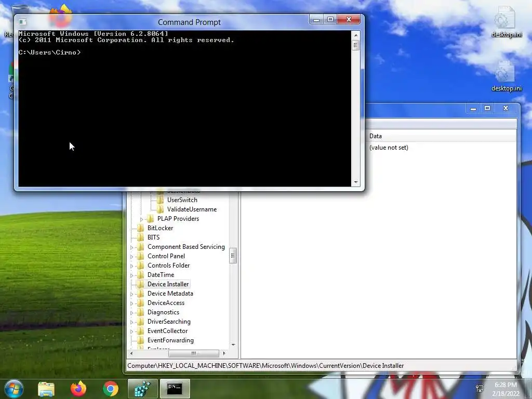The width and height of the screenshot is (532, 399).
Task: Minimize the Registry Editor window
Action: (473, 109)
